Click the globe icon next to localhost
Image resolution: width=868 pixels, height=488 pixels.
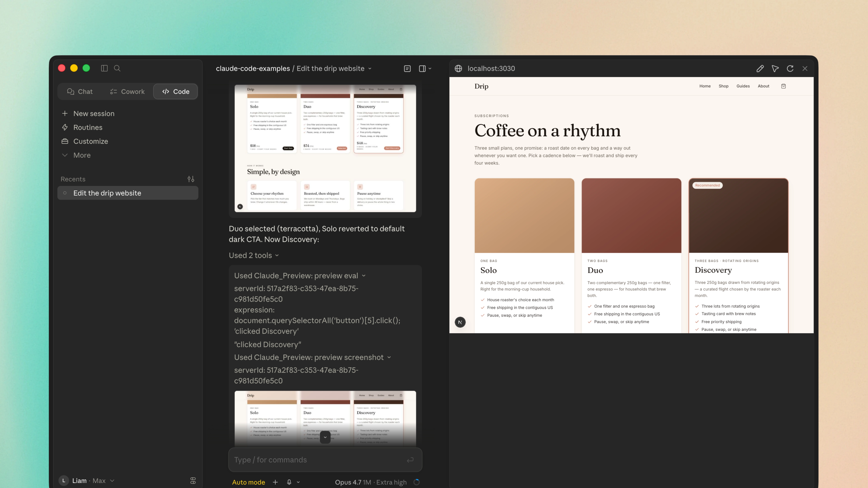click(458, 69)
